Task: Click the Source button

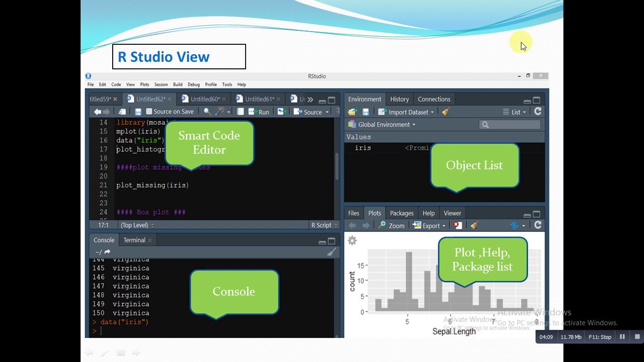Action: point(308,112)
